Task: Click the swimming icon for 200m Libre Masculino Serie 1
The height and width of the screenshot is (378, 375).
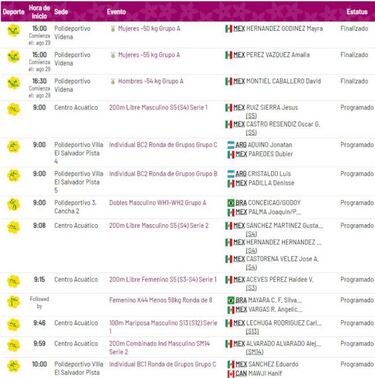Action: click(14, 110)
